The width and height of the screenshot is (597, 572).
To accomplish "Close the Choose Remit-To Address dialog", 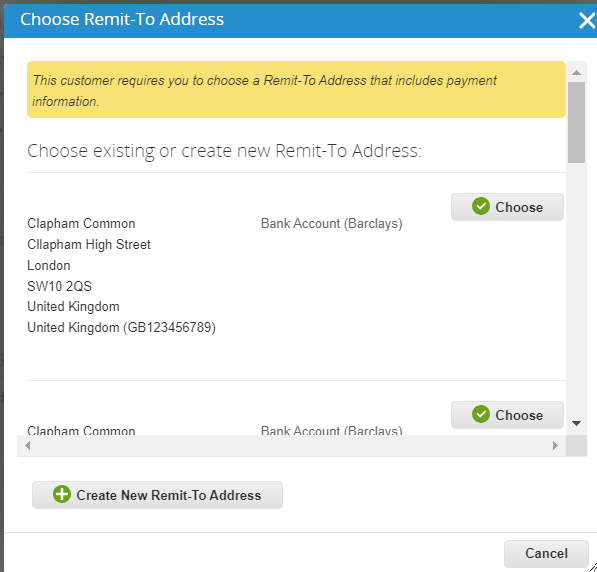I will tap(587, 21).
